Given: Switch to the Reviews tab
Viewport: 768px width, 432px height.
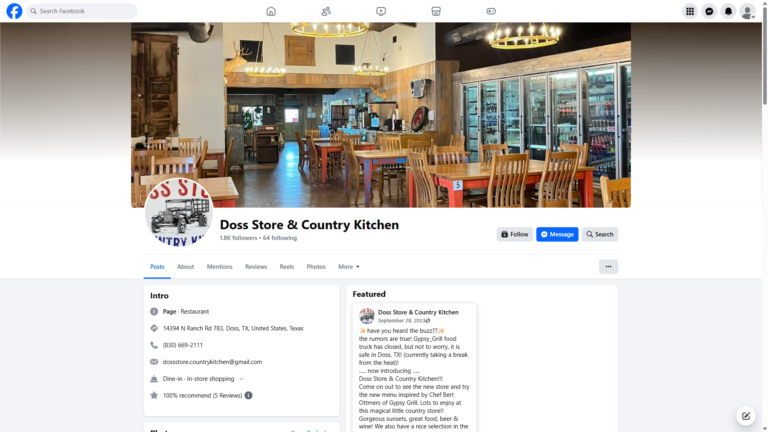Looking at the screenshot, I should [x=256, y=266].
